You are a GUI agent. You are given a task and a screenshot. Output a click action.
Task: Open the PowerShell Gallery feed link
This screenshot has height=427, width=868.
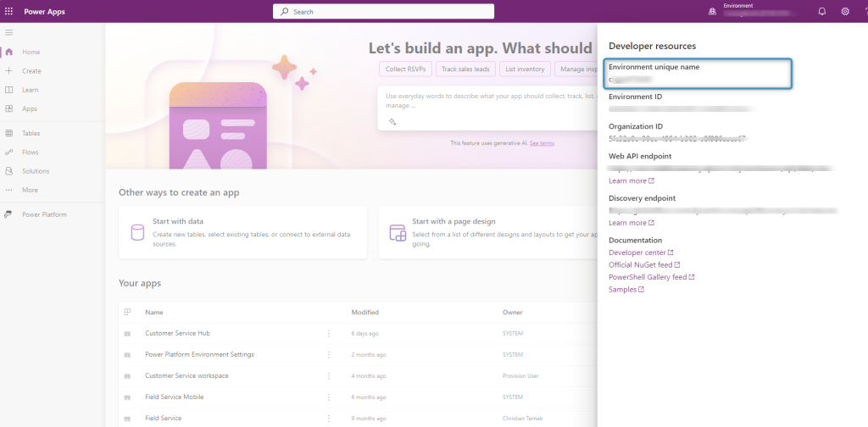click(652, 277)
